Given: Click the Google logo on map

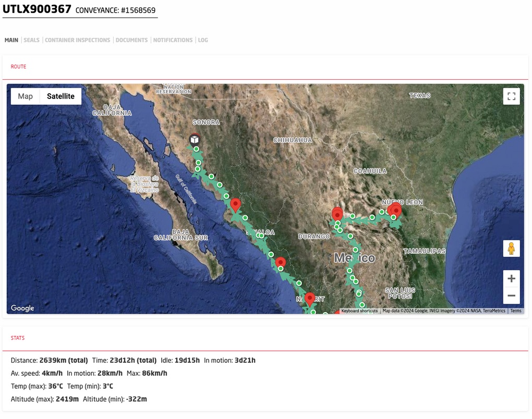Looking at the screenshot, I should point(22,308).
